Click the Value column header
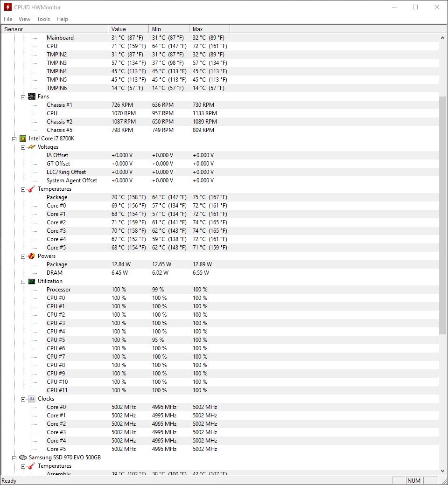This screenshot has height=485, width=448. click(x=128, y=29)
